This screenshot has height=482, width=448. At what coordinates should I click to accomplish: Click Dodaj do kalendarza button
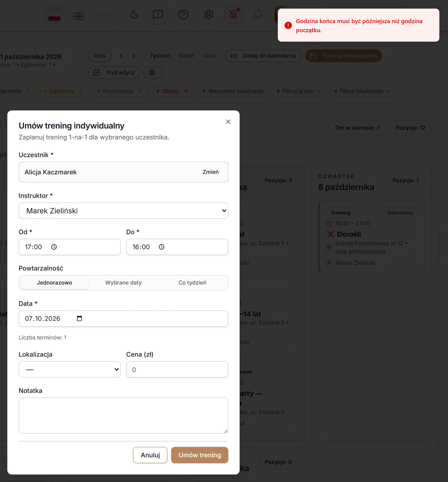pyautogui.click(x=263, y=56)
